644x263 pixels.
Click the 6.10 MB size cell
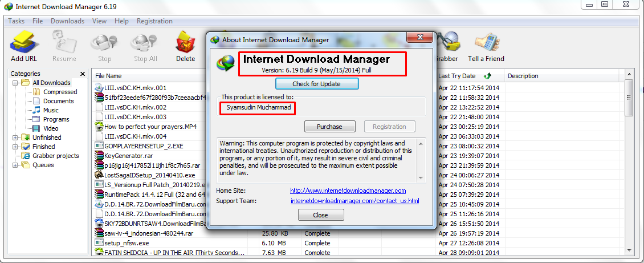(x=274, y=243)
